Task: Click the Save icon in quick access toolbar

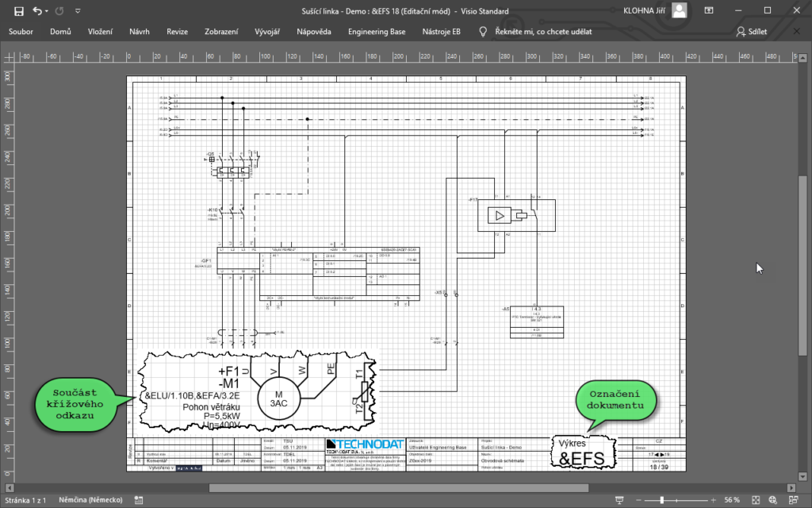Action: (19, 11)
